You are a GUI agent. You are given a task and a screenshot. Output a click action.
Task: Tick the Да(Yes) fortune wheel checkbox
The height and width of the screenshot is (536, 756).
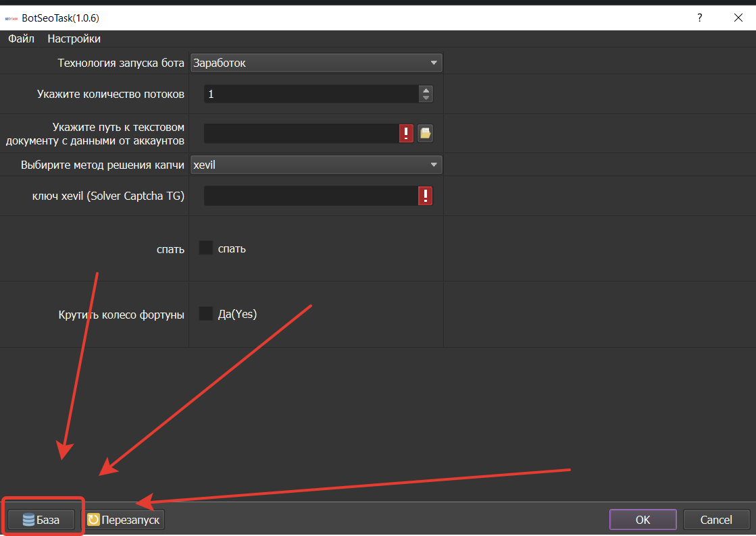click(x=206, y=313)
